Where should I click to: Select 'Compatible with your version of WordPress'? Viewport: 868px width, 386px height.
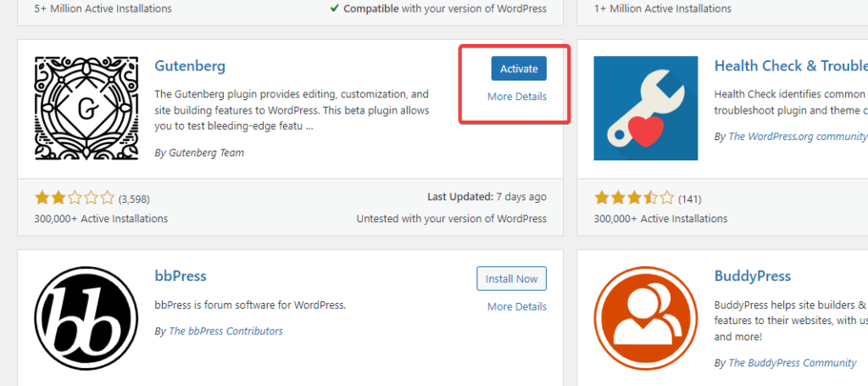click(444, 8)
